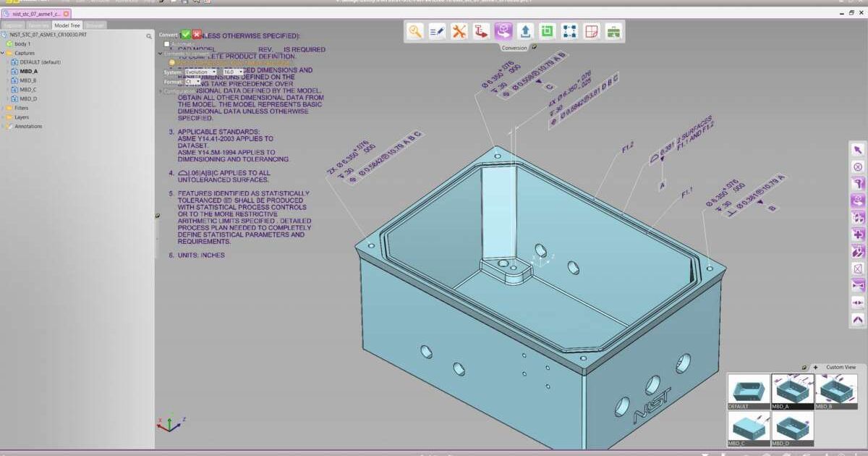
Task: Click the green square compare icon
Action: click(548, 31)
